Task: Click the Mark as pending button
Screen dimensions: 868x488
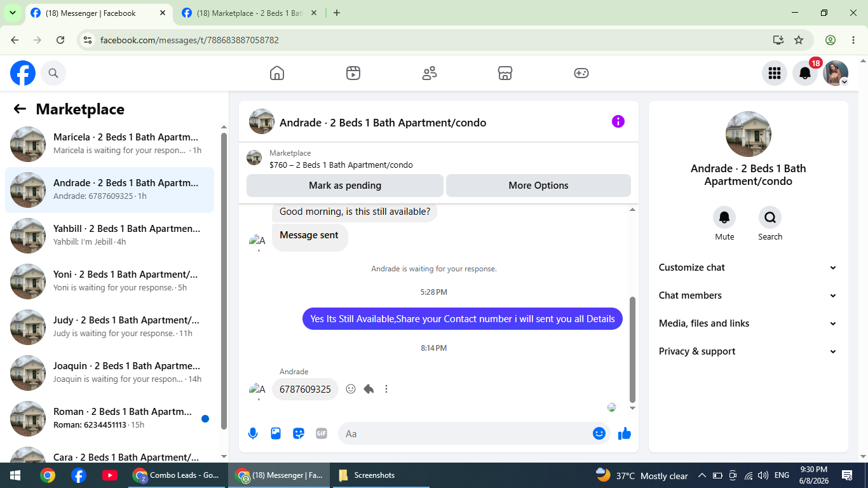Action: coord(345,186)
